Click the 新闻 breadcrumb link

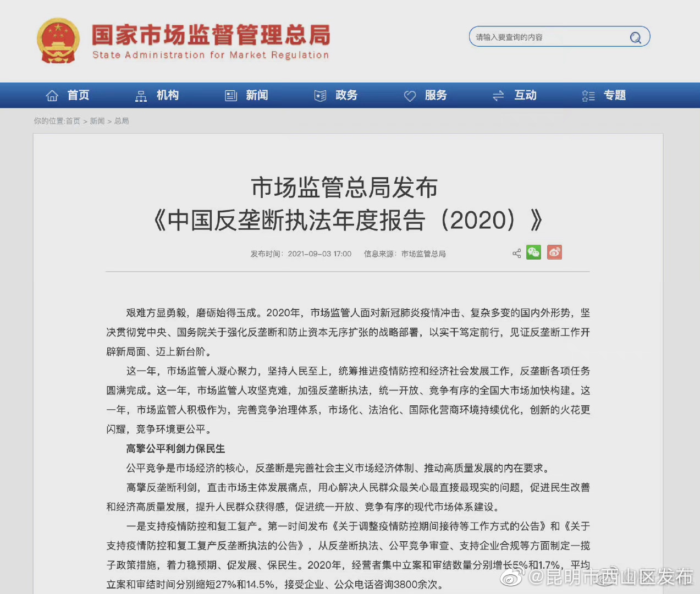coord(97,121)
